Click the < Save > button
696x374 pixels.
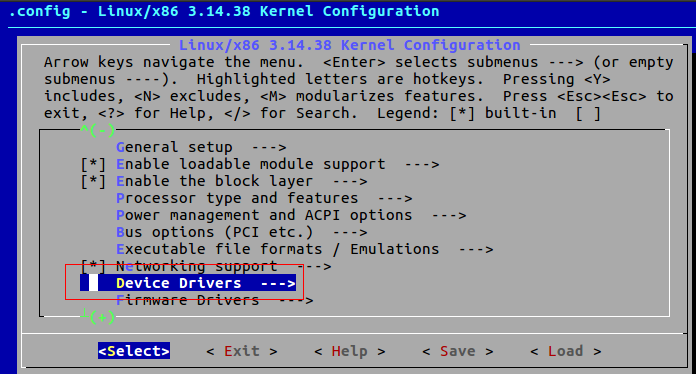click(458, 351)
